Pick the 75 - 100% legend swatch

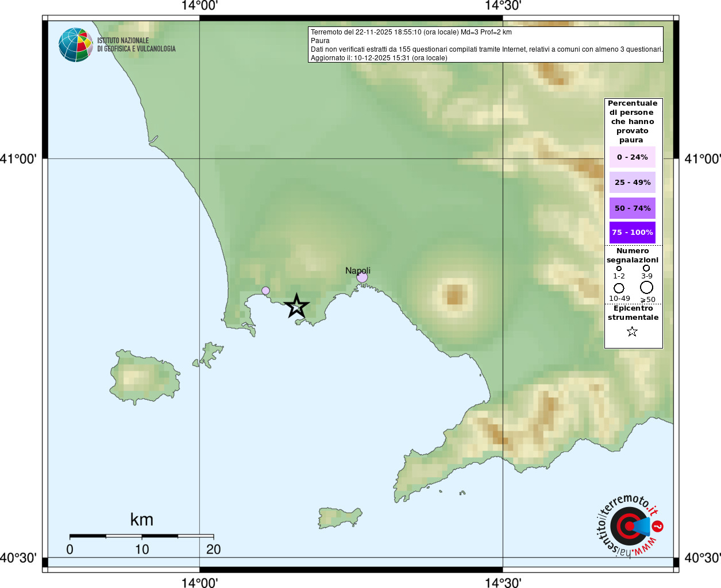(632, 233)
